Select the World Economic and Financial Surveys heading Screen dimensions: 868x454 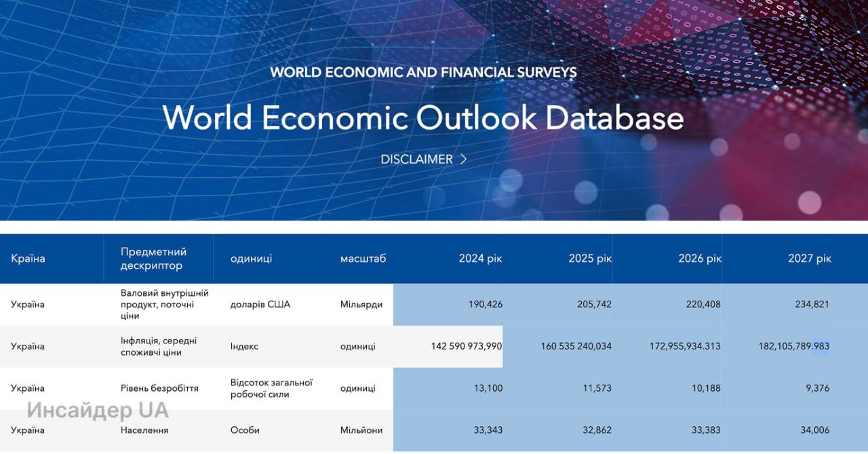[x=422, y=72]
